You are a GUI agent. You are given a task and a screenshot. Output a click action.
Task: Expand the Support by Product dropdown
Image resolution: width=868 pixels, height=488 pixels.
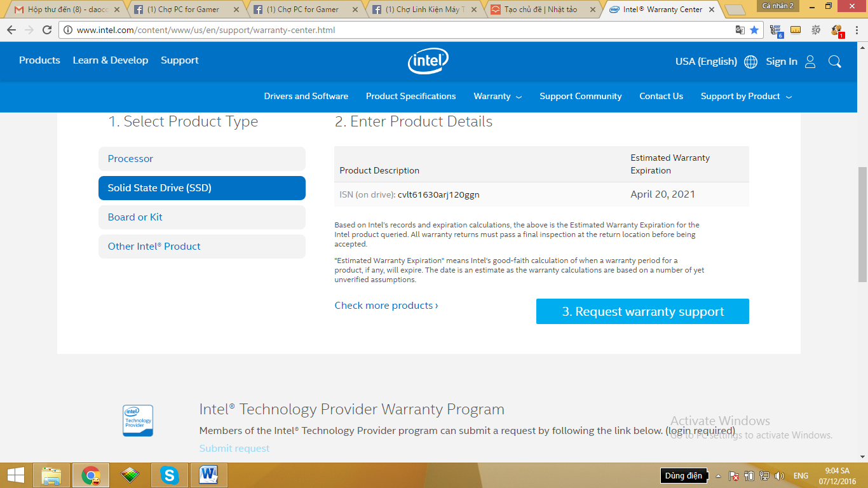coord(747,97)
